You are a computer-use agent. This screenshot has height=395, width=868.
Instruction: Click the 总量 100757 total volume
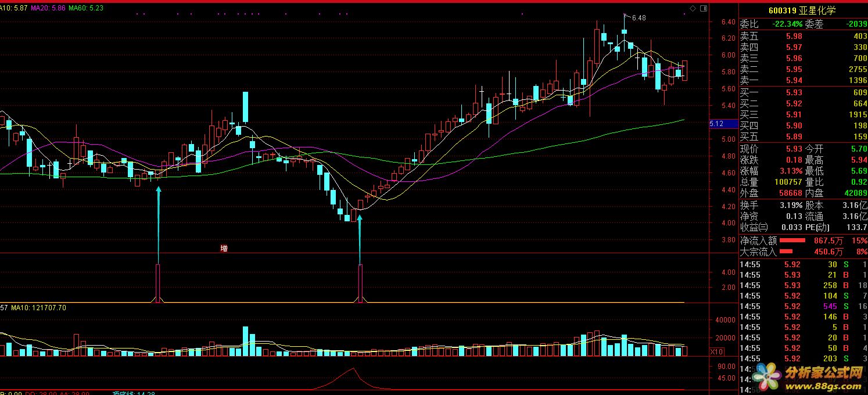(x=771, y=182)
